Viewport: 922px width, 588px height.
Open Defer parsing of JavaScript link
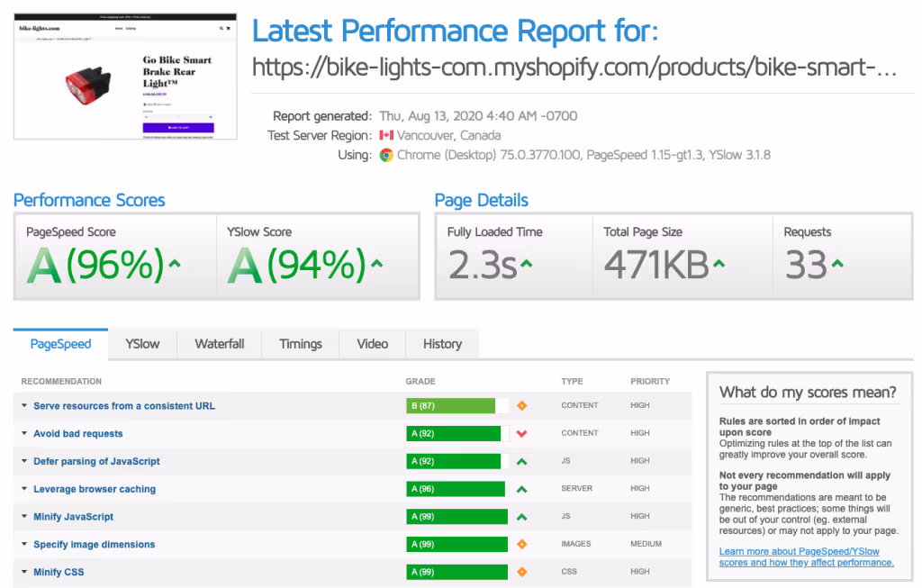96,461
